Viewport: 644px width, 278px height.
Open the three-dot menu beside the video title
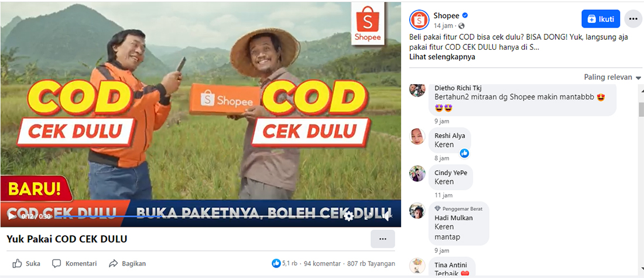383,239
